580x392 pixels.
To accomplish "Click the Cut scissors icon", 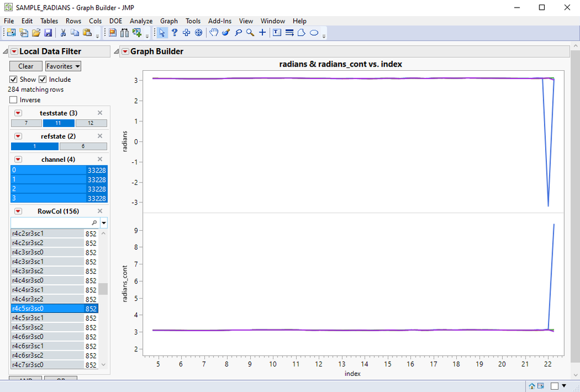I will pyautogui.click(x=63, y=33).
